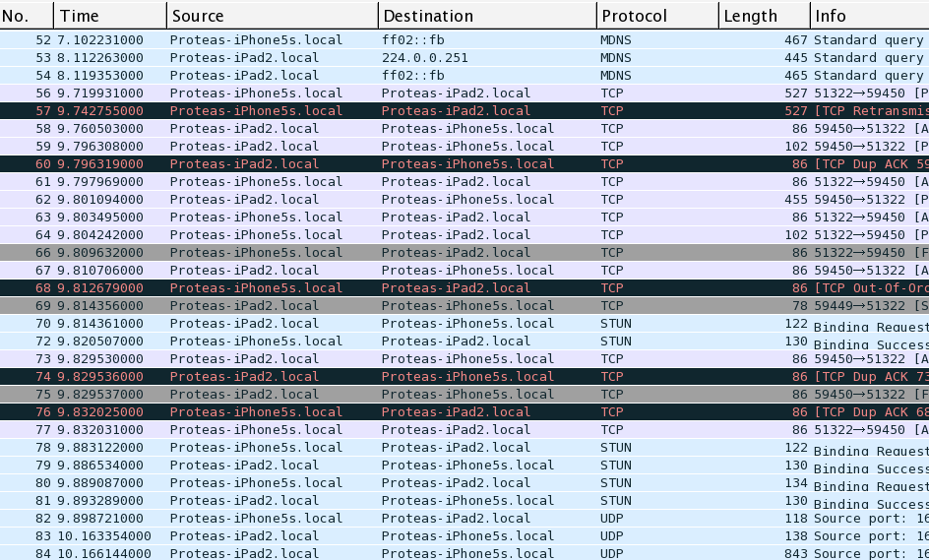Viewport: 929px width, 560px height.
Task: Select packet 63 at time 9.803495000
Action: [464, 218]
